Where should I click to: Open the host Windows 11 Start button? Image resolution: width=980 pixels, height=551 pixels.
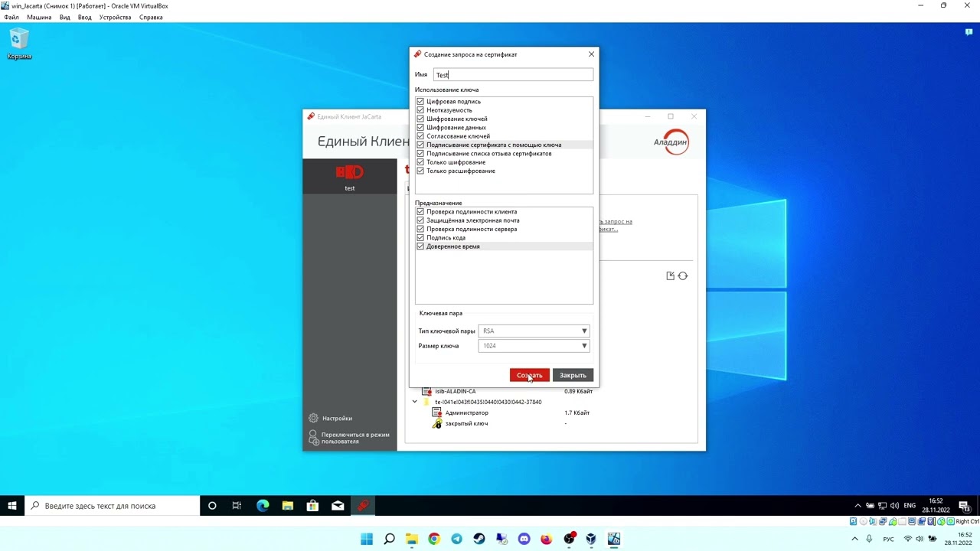click(367, 539)
